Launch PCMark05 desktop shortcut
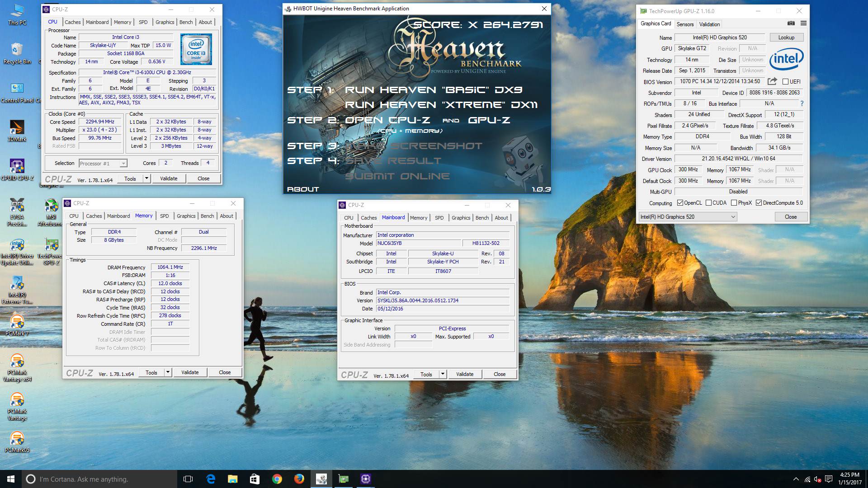Image resolution: width=868 pixels, height=488 pixels. pyautogui.click(x=17, y=442)
